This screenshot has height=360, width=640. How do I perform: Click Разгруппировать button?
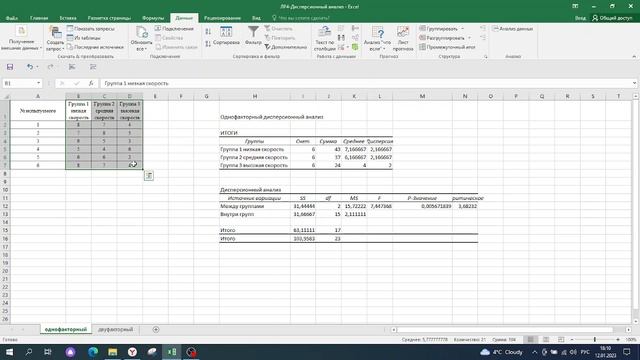pyautogui.click(x=442, y=38)
